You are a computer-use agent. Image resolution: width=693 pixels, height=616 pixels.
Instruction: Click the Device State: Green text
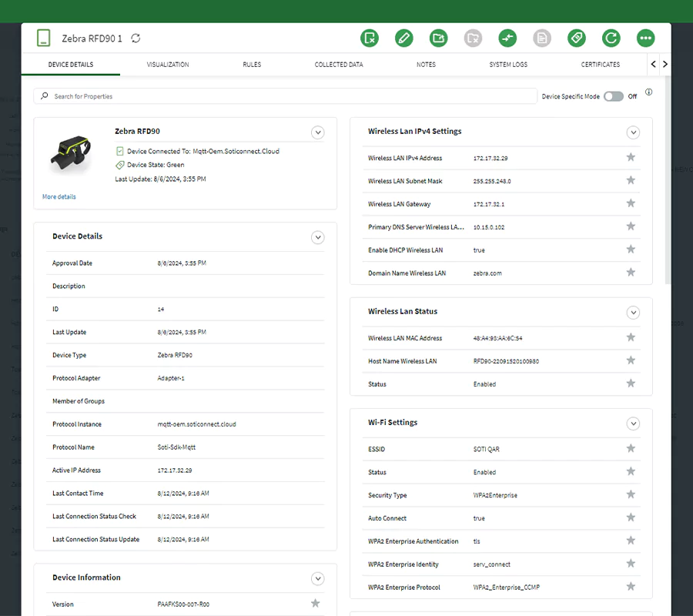click(156, 165)
